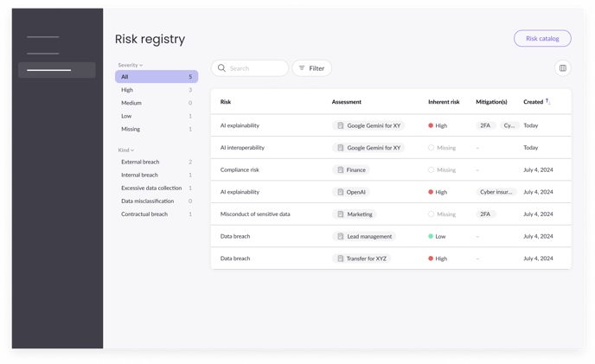The height and width of the screenshot is (364, 595).
Task: Select the Low severity filter
Action: point(157,116)
